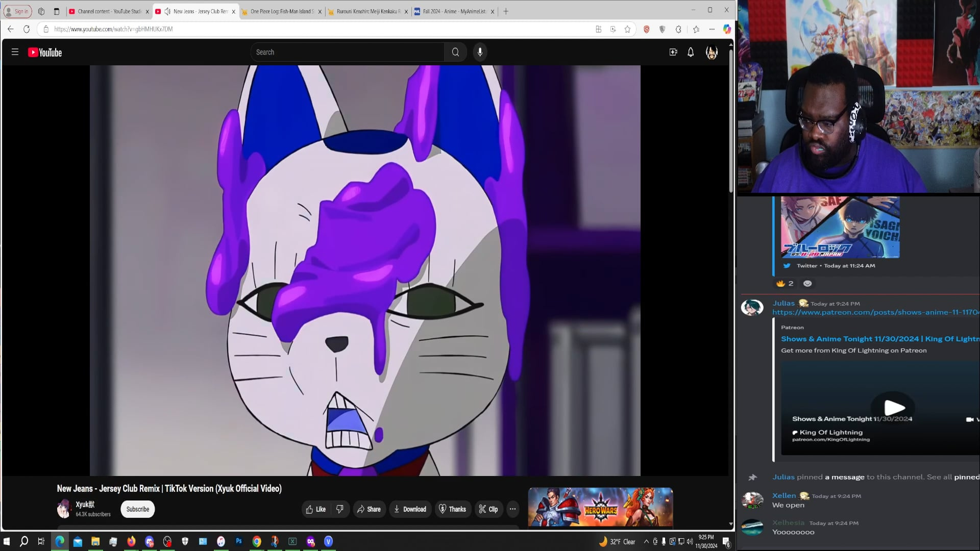Add a reaction with the smiley icon

pos(807,283)
